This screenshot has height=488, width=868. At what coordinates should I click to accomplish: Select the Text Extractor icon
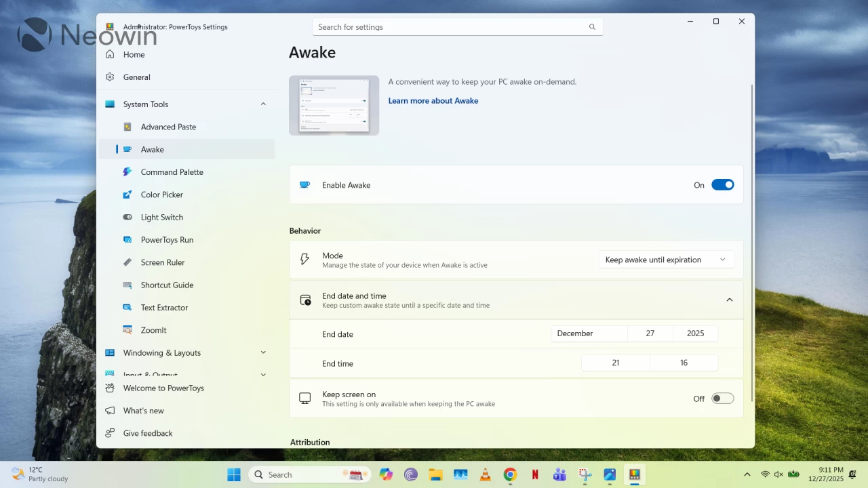(x=127, y=308)
